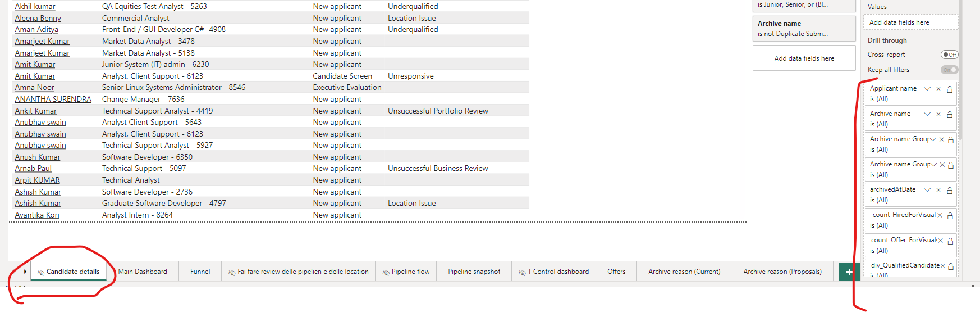Screen dimensions: 980x312
Task: Open the Main Dashboard page tab
Action: point(143,272)
